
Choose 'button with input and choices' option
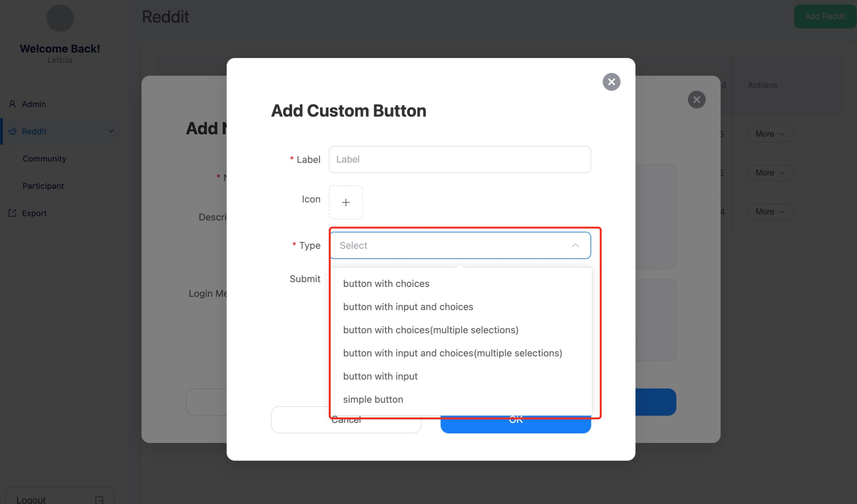point(408,306)
